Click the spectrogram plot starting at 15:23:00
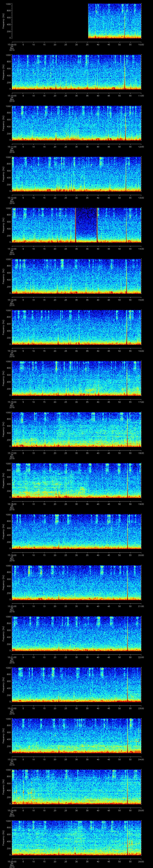The image size is (153, 868). [77, 736]
